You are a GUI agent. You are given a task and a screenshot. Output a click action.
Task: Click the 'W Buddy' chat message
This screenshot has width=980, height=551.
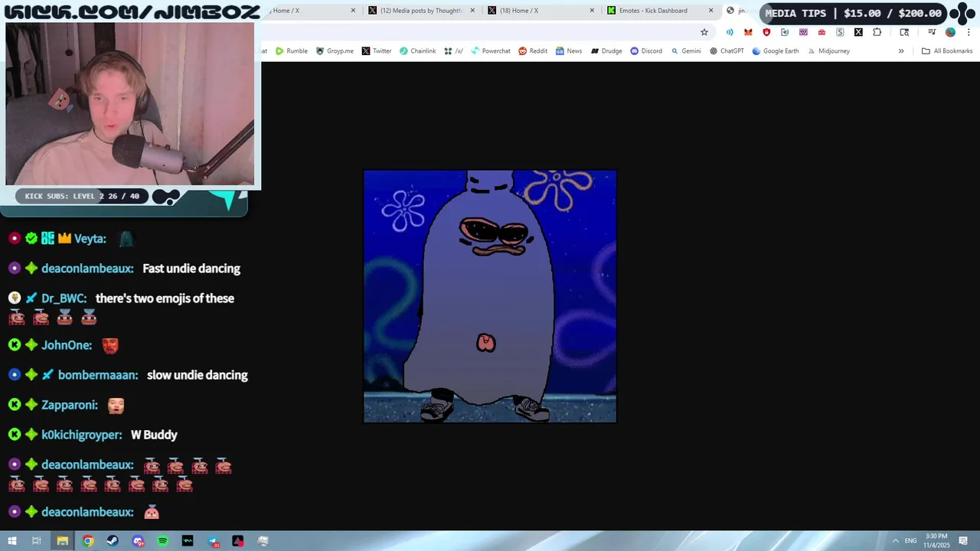click(154, 435)
